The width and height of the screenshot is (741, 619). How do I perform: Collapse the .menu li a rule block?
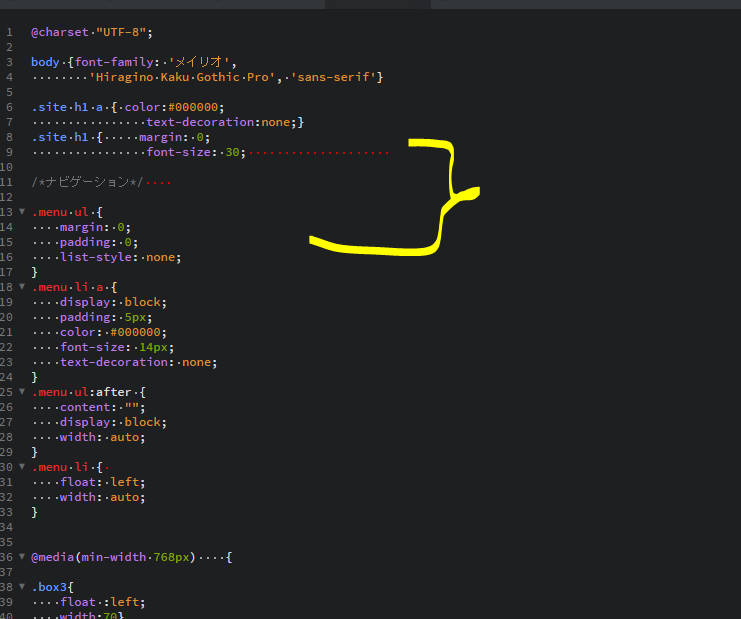[x=22, y=287]
